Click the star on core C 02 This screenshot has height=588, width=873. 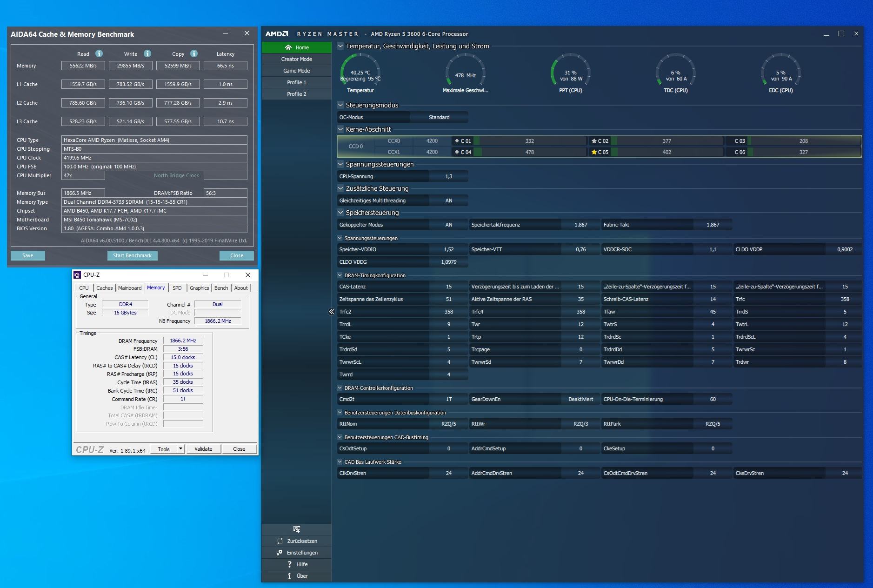point(594,141)
